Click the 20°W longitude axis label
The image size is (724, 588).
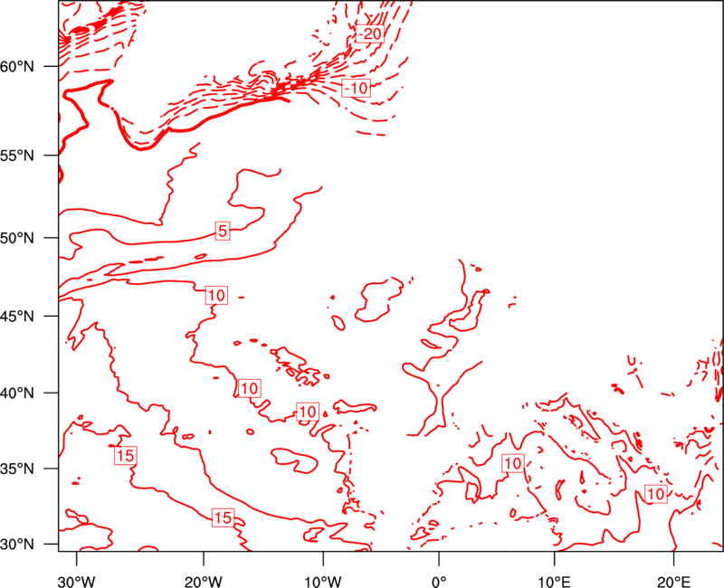(203, 582)
